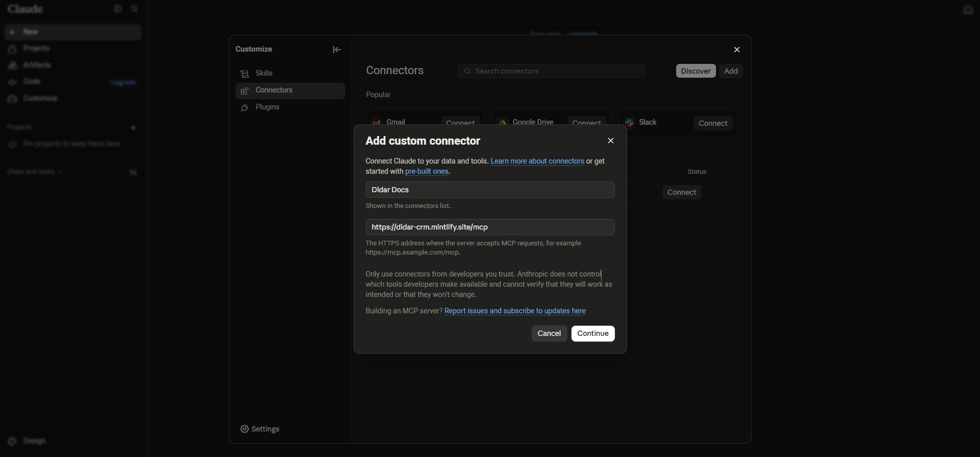Click the Claude logo
This screenshot has width=980, height=457.
pyautogui.click(x=25, y=9)
